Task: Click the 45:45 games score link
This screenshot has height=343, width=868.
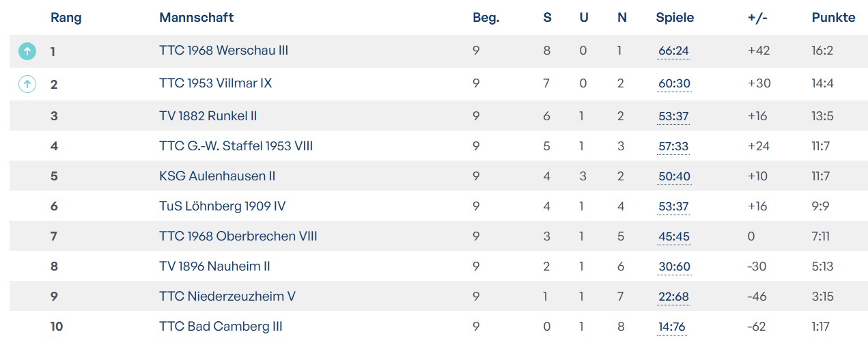Action: click(673, 237)
